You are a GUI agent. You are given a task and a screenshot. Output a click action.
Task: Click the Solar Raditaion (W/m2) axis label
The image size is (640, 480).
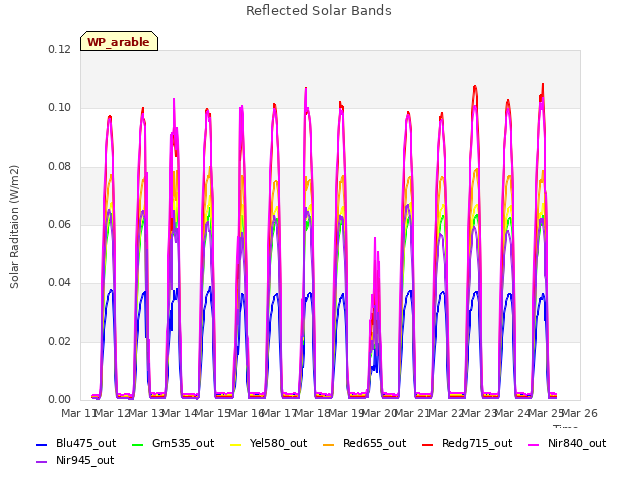14,227
